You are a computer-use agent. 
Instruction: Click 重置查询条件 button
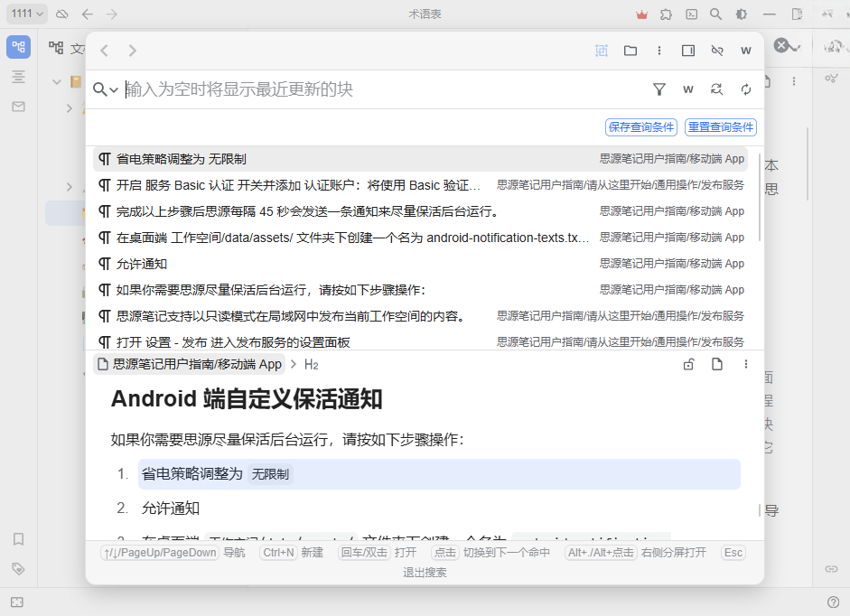721,127
